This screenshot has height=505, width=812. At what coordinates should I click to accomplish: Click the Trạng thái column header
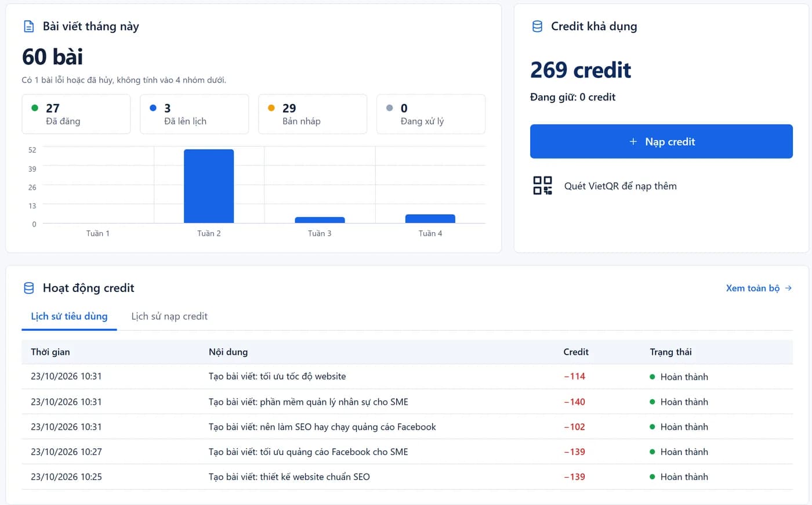[x=670, y=352]
